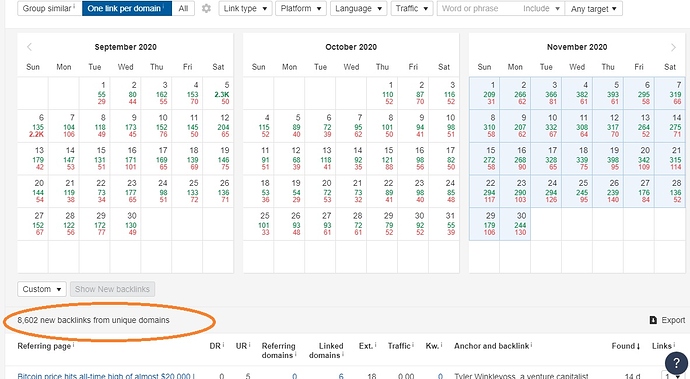The image size is (690, 379).
Task: Select September 16 on the calendar
Action: [125, 158]
